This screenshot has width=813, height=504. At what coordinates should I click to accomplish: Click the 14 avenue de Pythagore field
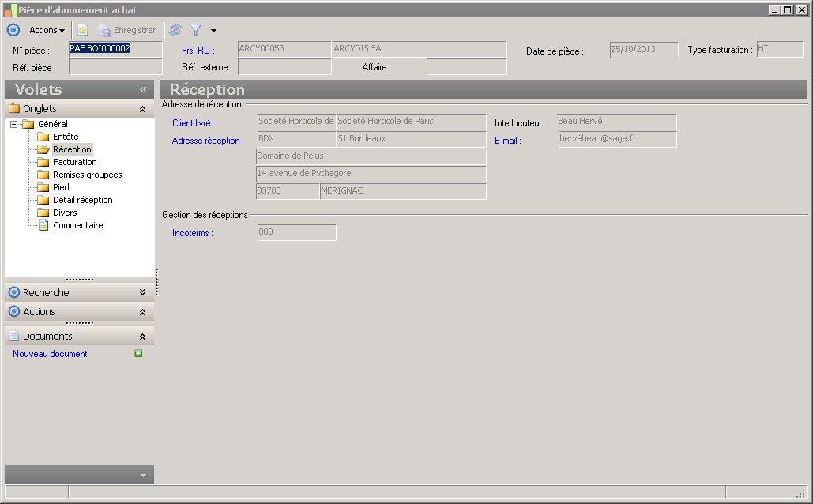(x=371, y=174)
